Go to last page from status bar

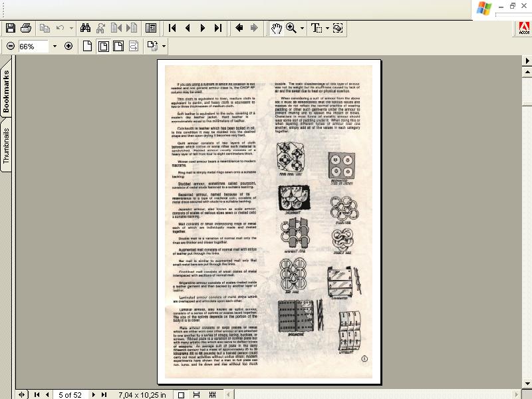(104, 394)
